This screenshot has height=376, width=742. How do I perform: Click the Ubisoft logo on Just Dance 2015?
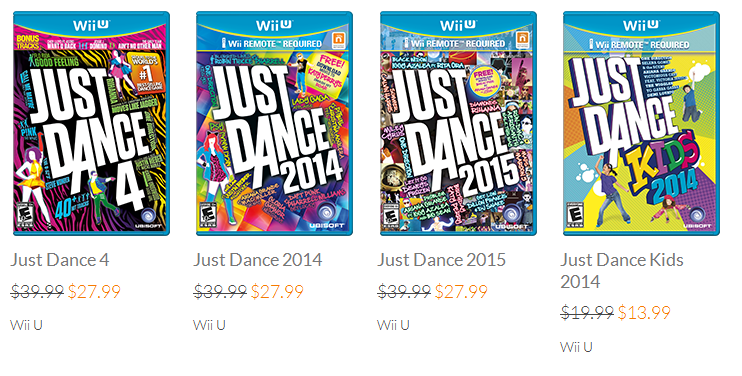point(510,217)
